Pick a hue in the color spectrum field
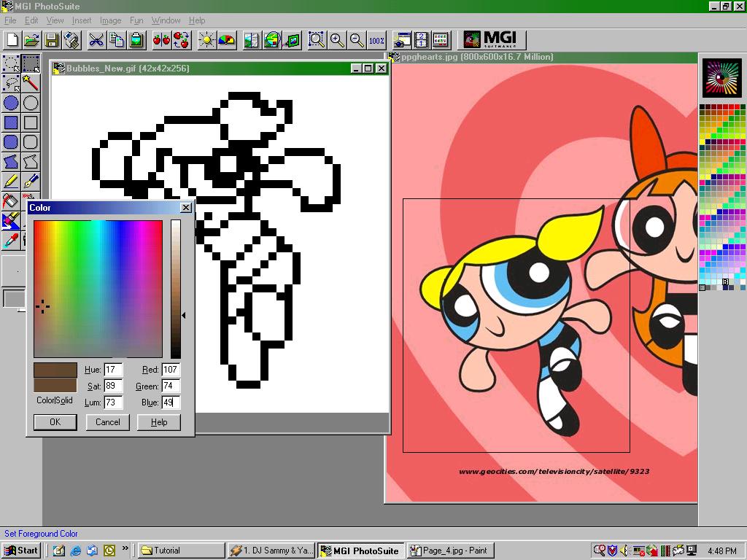The width and height of the screenshot is (747, 560). point(98,289)
